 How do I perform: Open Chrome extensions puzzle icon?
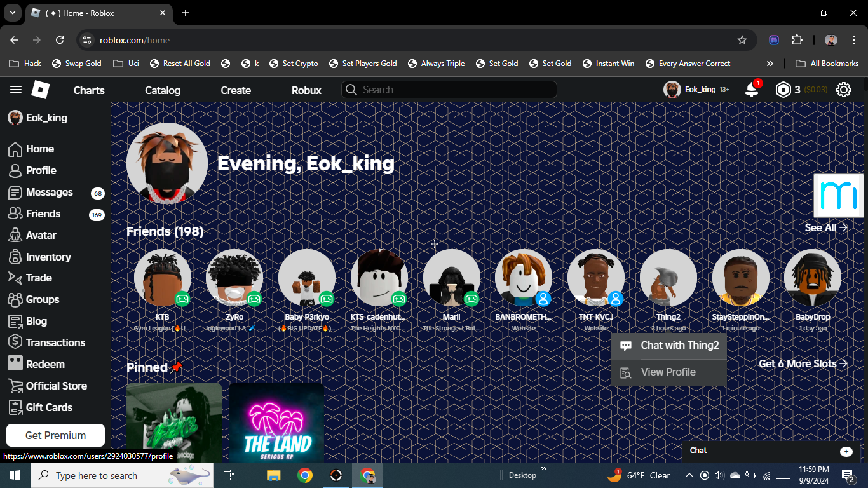797,40
